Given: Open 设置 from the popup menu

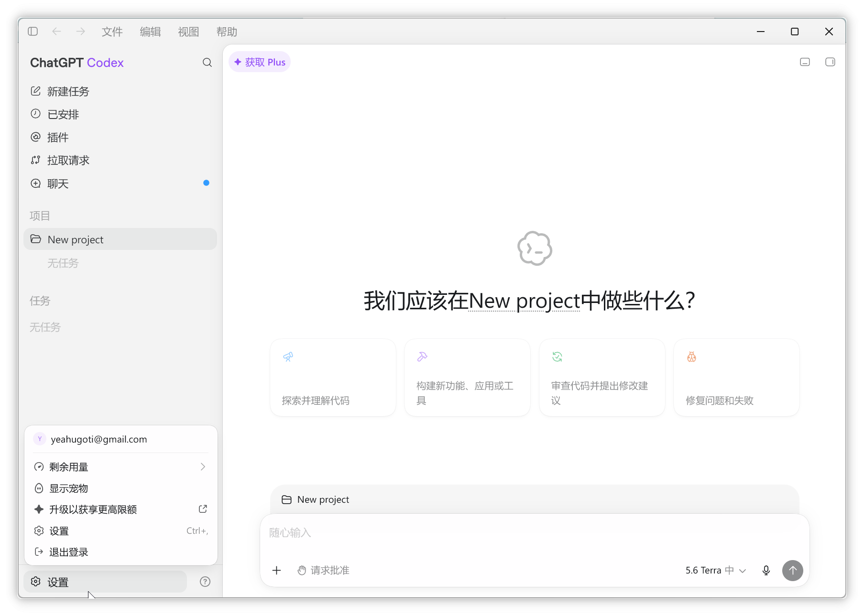Looking at the screenshot, I should tap(121, 531).
